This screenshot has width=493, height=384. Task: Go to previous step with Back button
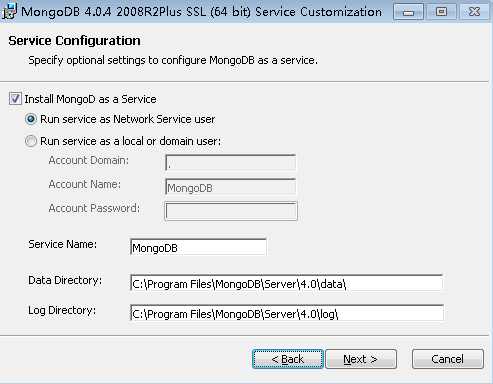288,359
